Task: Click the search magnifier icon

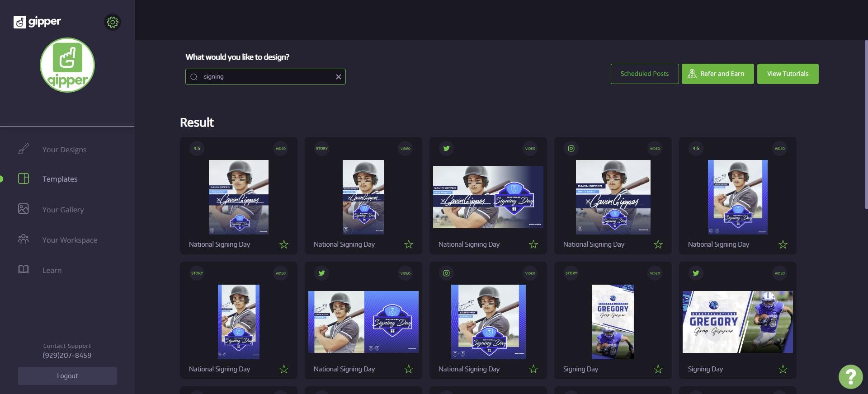Action: coord(194,77)
